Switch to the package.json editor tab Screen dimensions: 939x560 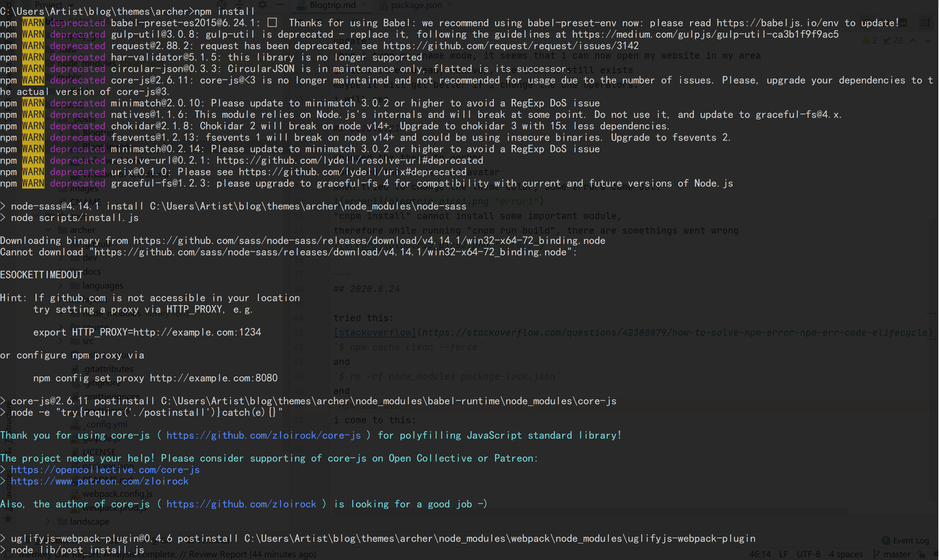coord(416,5)
